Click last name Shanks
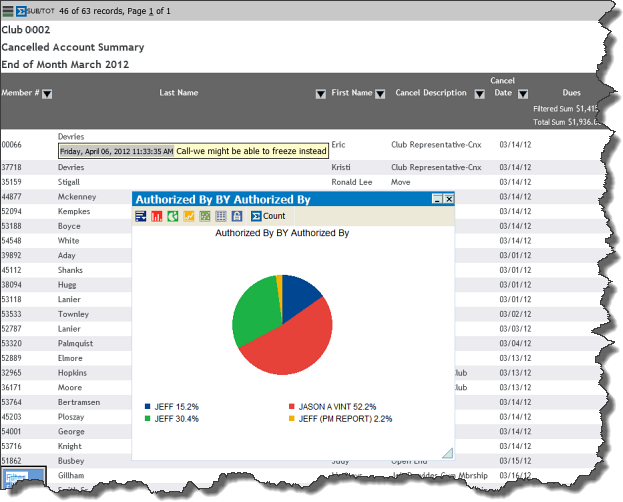This screenshot has width=623, height=502. point(70,270)
